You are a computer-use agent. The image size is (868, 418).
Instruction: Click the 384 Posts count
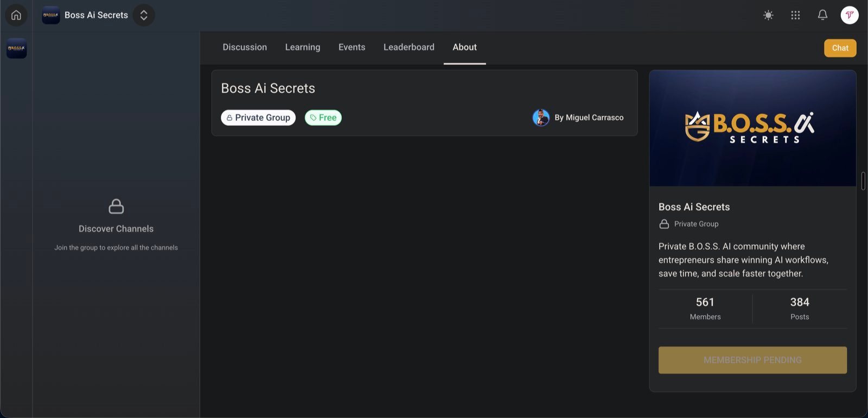[800, 308]
